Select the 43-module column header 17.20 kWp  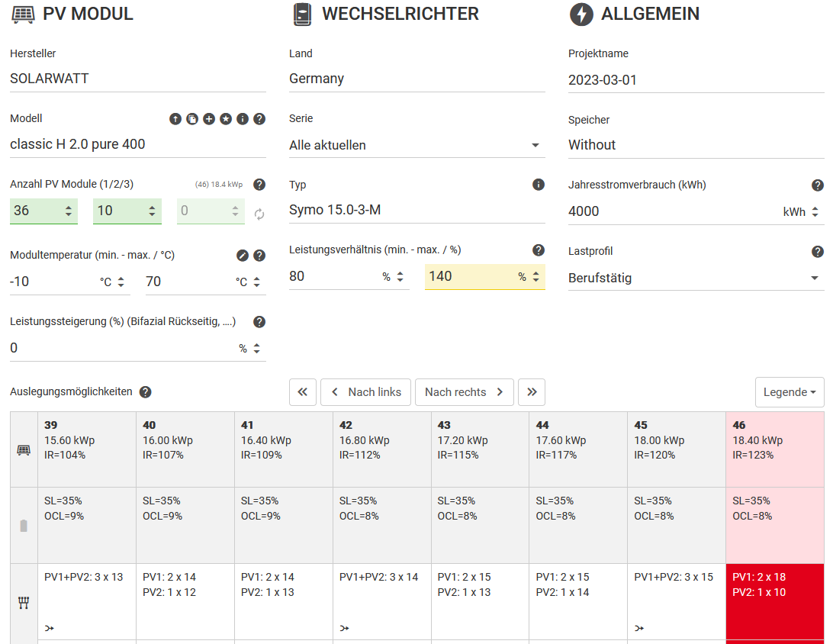tap(481, 449)
